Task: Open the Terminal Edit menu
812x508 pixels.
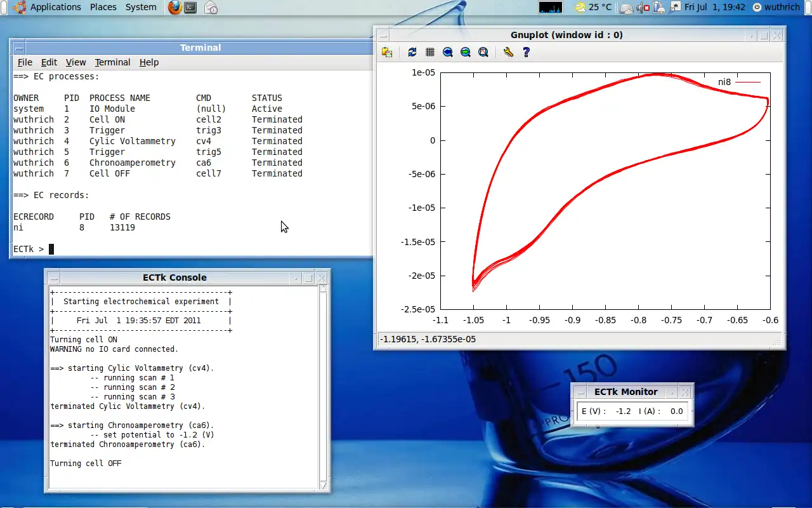Action: point(49,62)
